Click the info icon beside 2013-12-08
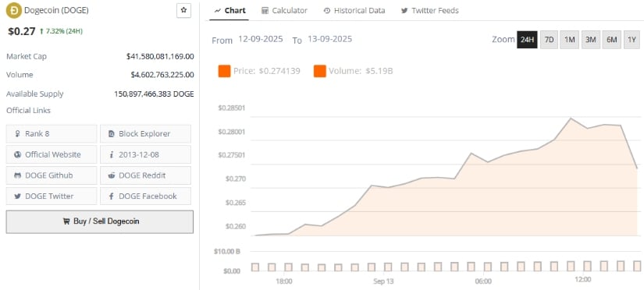Image resolution: width=644 pixels, height=290 pixels. coord(112,154)
